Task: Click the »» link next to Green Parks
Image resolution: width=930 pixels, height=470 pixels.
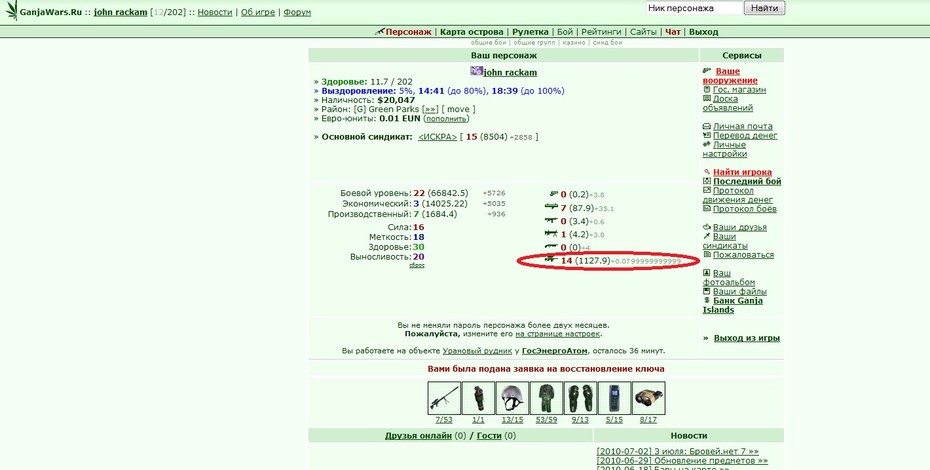Action: click(x=431, y=109)
